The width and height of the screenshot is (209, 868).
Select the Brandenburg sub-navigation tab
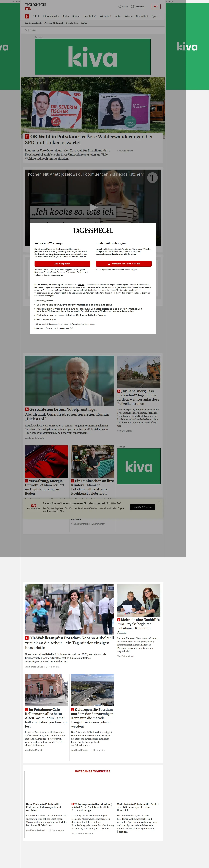point(72,23)
